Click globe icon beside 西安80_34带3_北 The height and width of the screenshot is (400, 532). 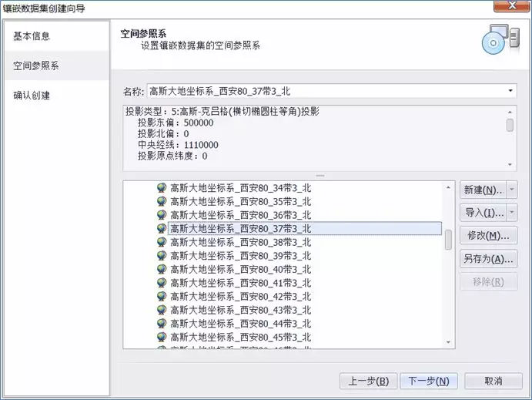[162, 187]
